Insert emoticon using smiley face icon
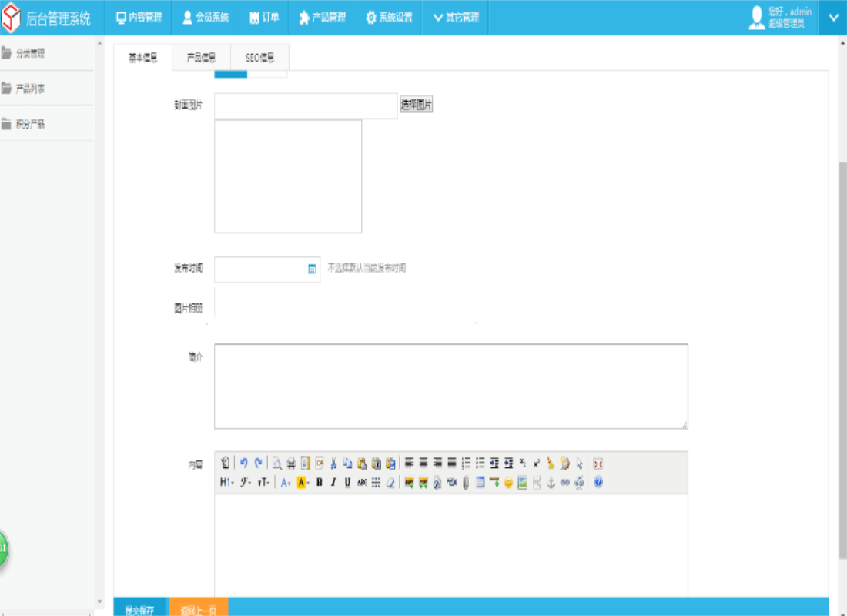Viewport: 847px width, 616px height. 508,483
